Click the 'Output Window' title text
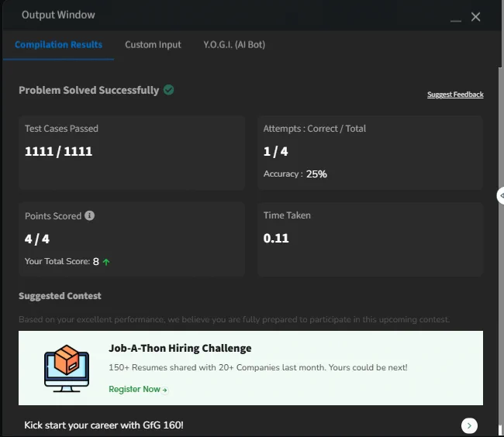 58,15
